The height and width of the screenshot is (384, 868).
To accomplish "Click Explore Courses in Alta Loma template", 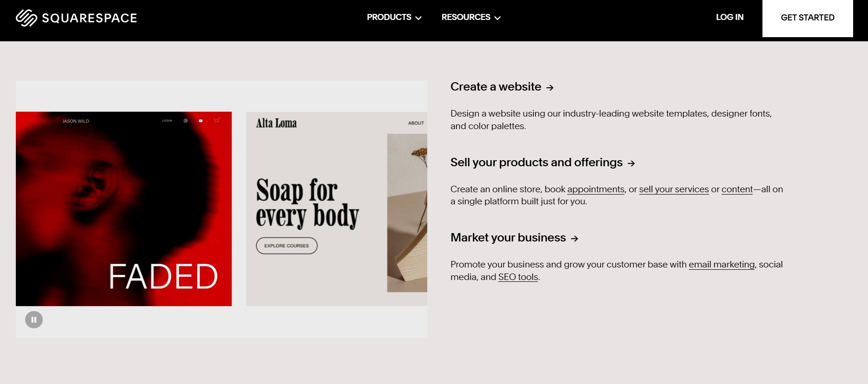I will point(286,246).
